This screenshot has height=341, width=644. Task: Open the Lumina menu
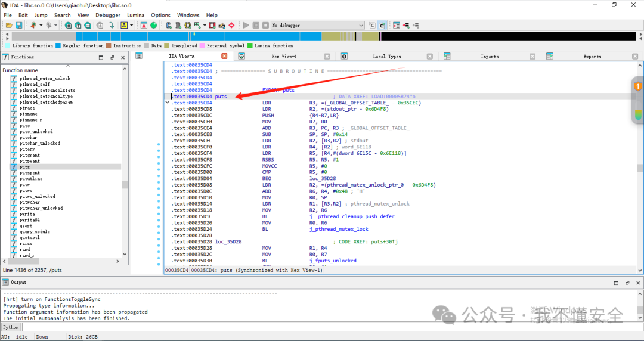135,15
